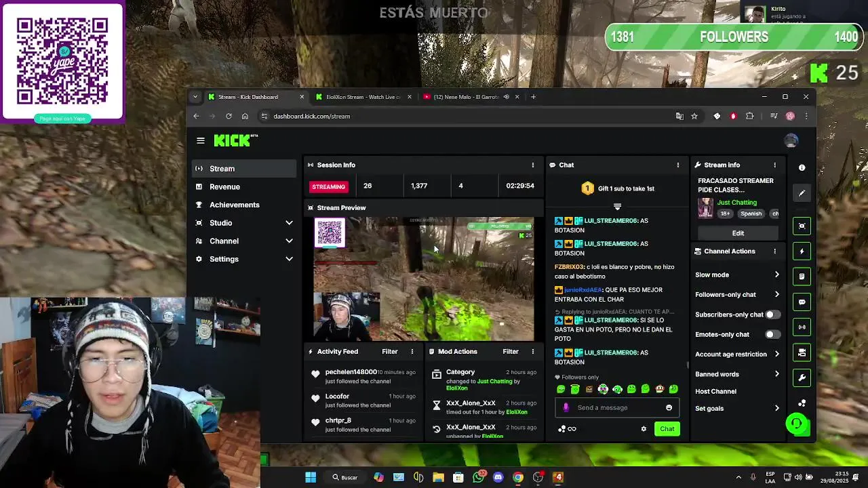The height and width of the screenshot is (488, 868).
Task: Open Discord from the taskbar
Action: (x=498, y=477)
